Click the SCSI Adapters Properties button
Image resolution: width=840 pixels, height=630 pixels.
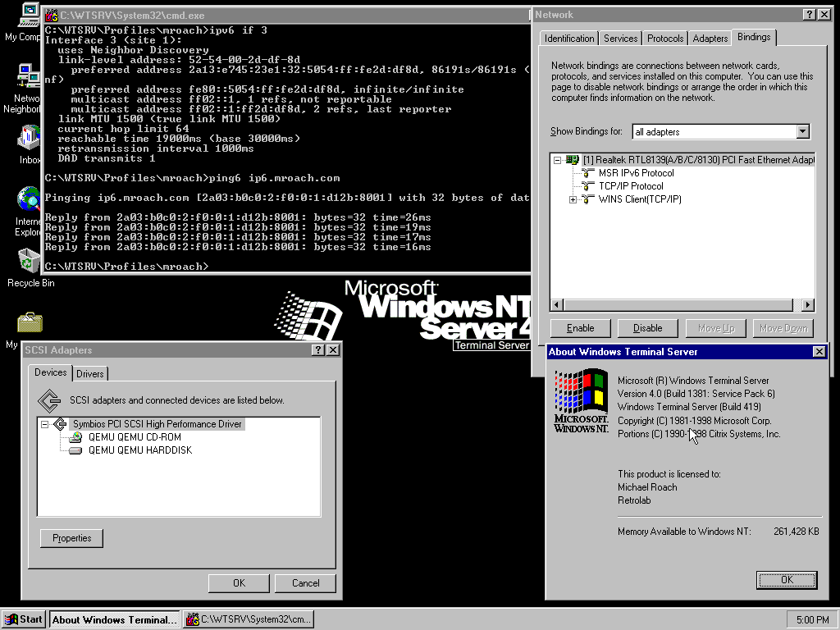pos(72,538)
